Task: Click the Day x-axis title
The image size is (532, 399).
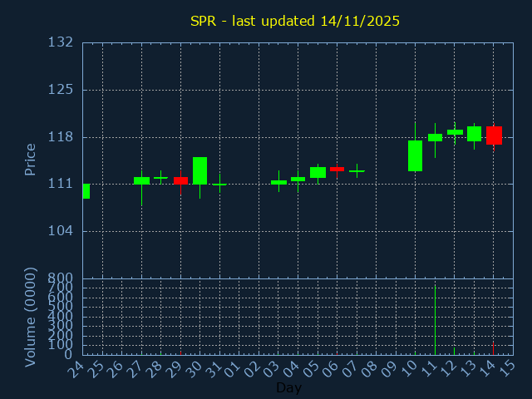Action: (288, 388)
